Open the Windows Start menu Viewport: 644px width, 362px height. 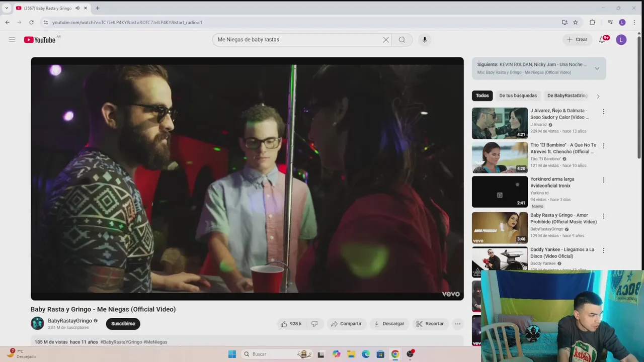[232, 354]
